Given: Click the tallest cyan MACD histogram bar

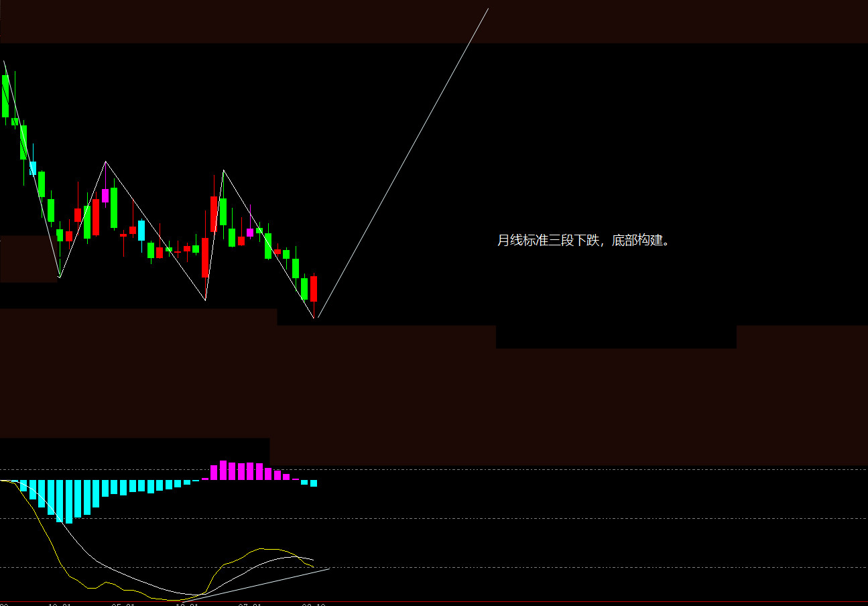Looking at the screenshot, I should pos(69,501).
